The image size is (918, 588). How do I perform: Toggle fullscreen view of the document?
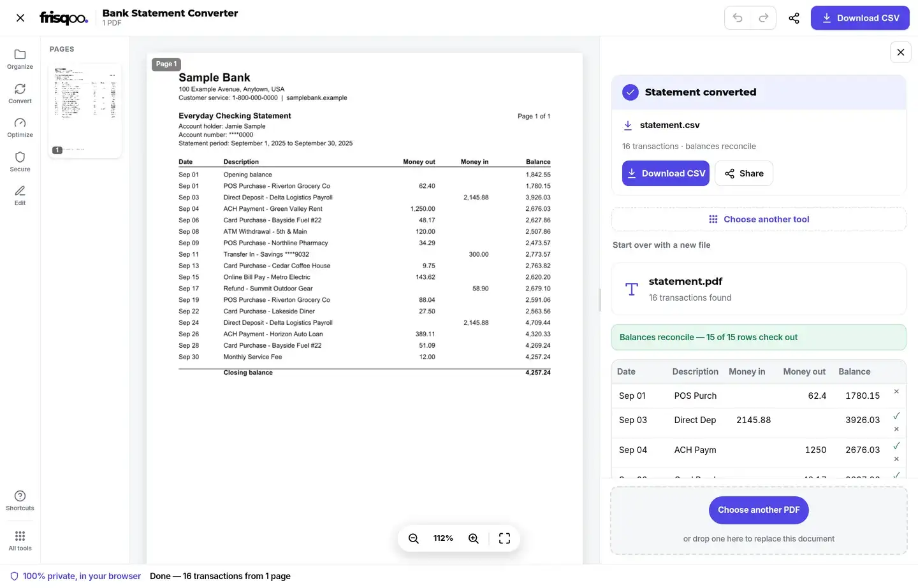click(504, 538)
